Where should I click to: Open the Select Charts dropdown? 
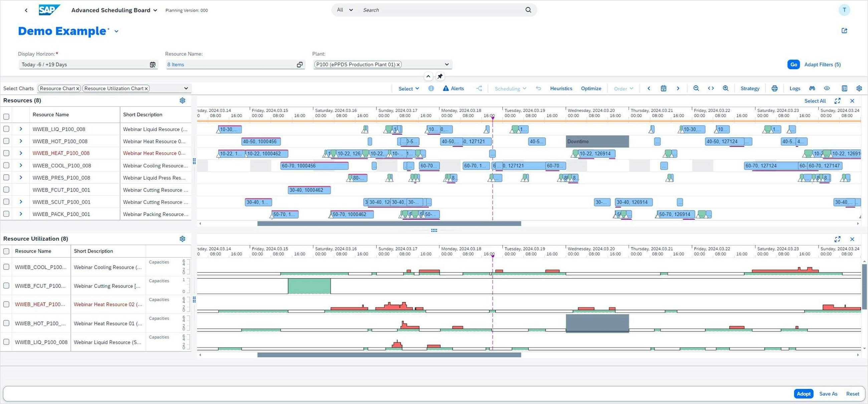[x=186, y=88]
